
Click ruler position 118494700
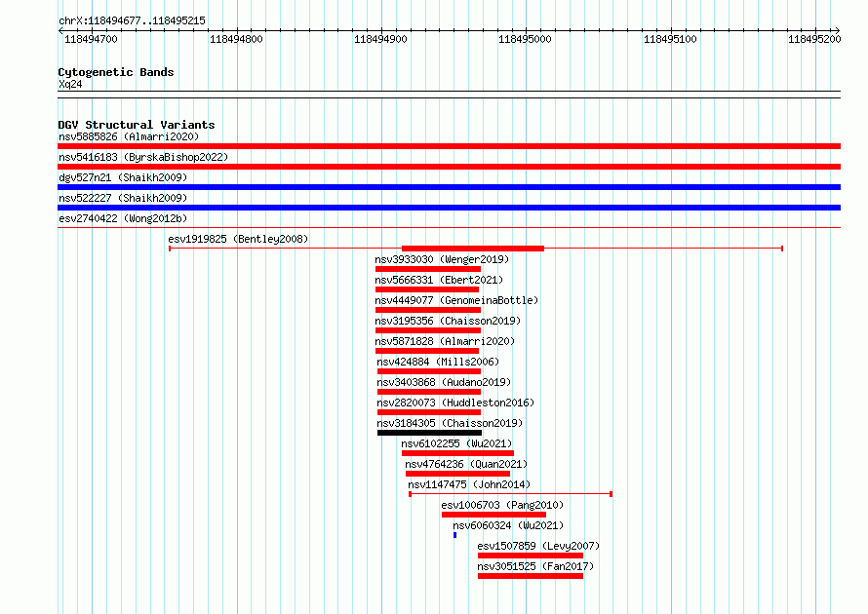coord(91,39)
